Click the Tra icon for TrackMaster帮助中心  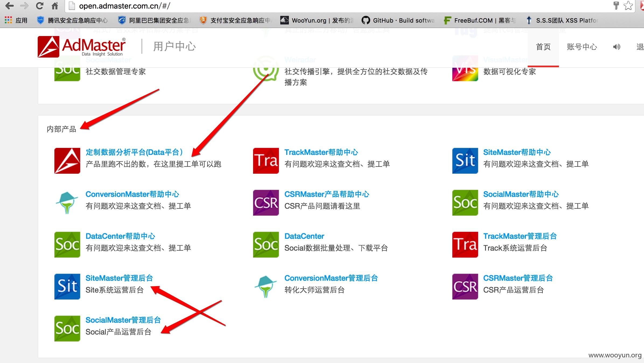pyautogui.click(x=266, y=161)
